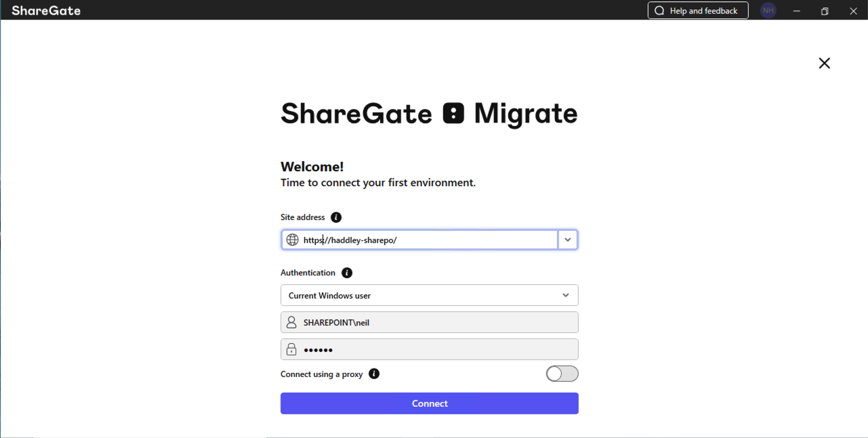Click the 'Time to connect your first environment.' text
This screenshot has width=868, height=438.
click(x=378, y=183)
